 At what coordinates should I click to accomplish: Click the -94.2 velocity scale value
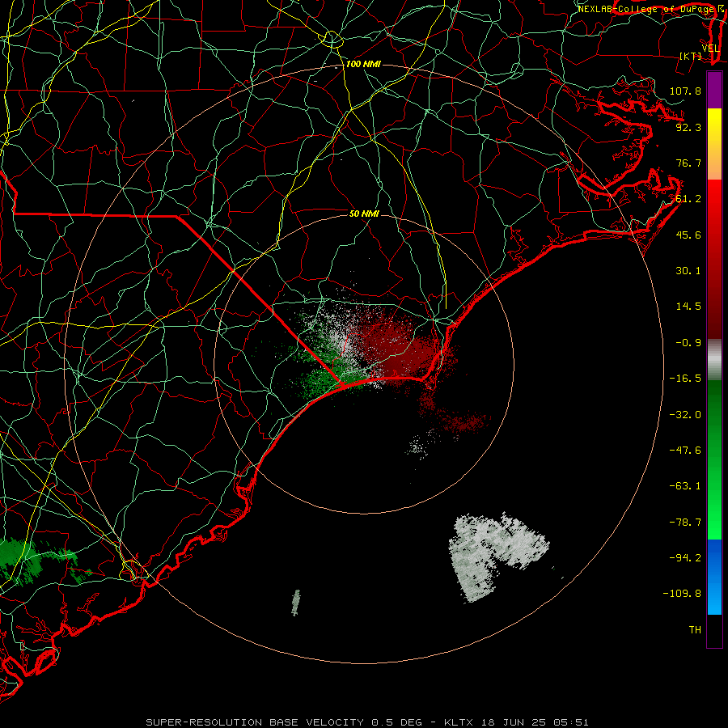coord(685,557)
